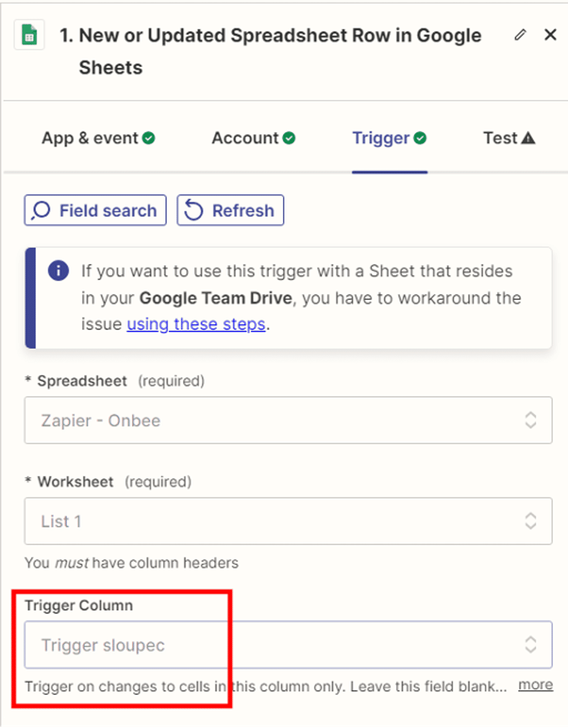
Task: Open the "using these steps" link
Action: point(196,324)
